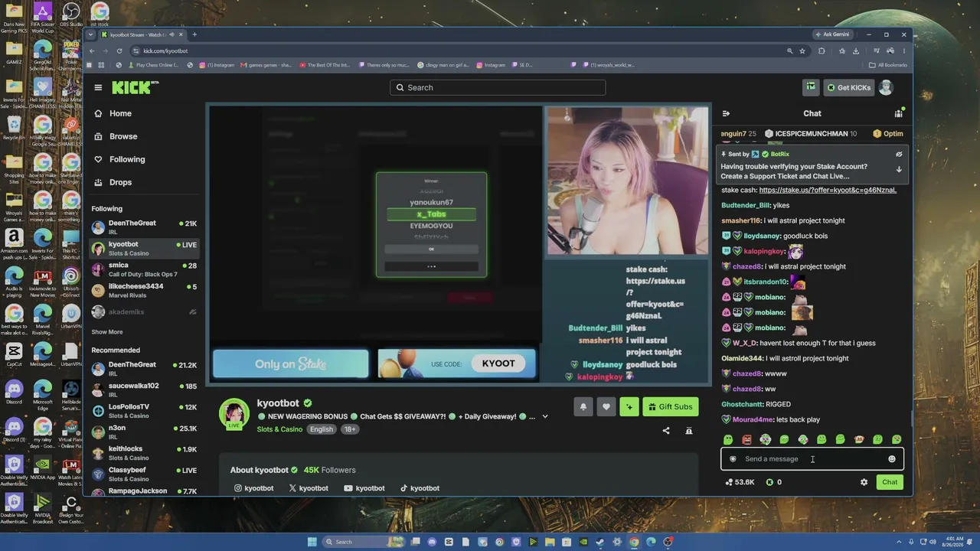Click the green sparkle subscribe button
This screenshot has width=980, height=551.
pyautogui.click(x=629, y=407)
